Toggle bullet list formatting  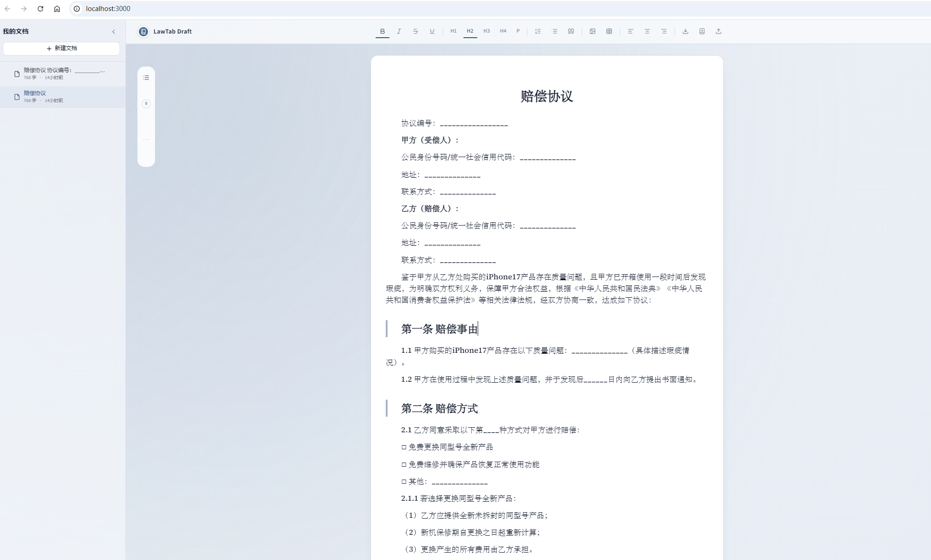(x=554, y=31)
